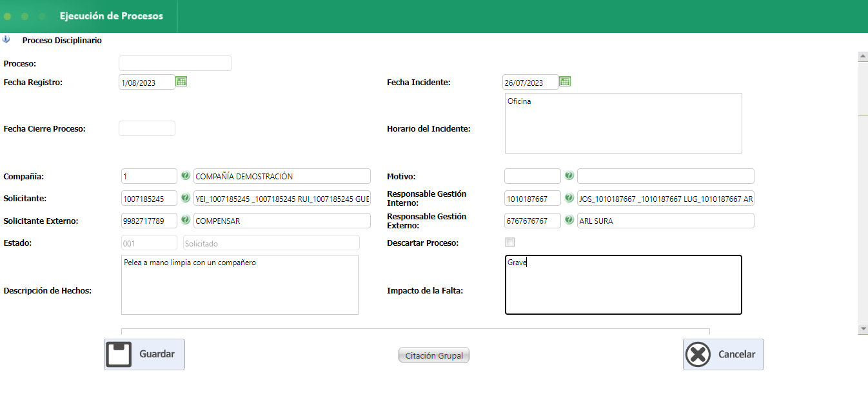Click the Compañía lookup help icon
Screen dimensions: 868x398
point(185,175)
